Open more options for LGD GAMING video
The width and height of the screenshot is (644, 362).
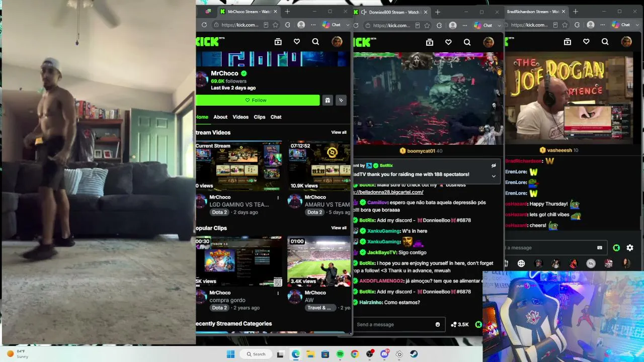point(278,198)
